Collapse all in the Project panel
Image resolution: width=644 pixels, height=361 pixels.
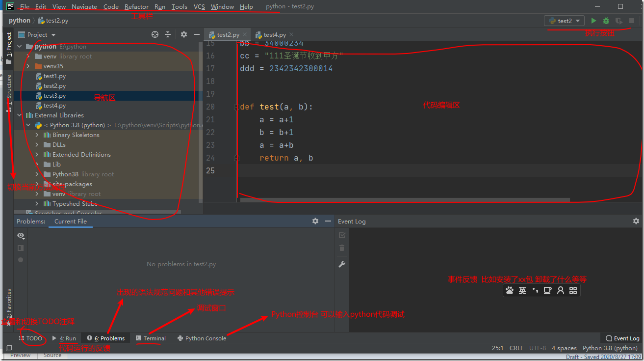(168, 34)
